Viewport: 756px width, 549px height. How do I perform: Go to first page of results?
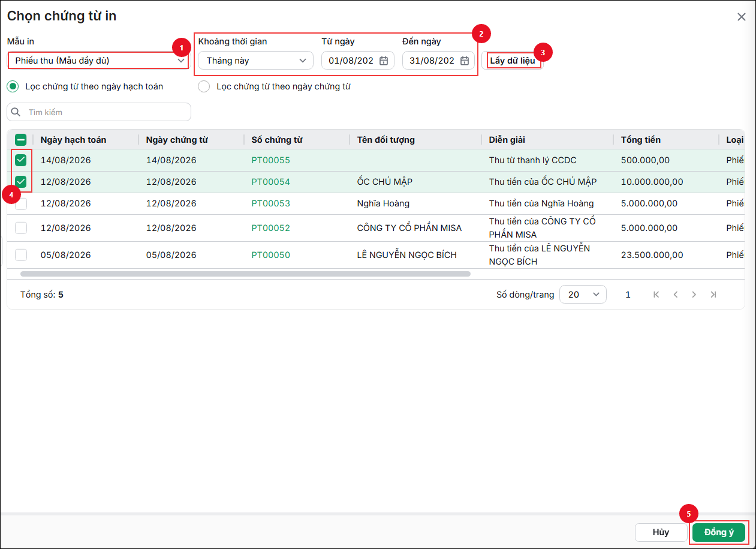[x=656, y=295]
